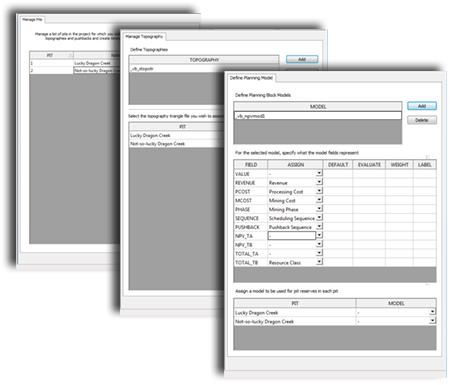This screenshot has width=453, height=385.
Task: Switch to the Manage Topography tab
Action: click(x=144, y=36)
